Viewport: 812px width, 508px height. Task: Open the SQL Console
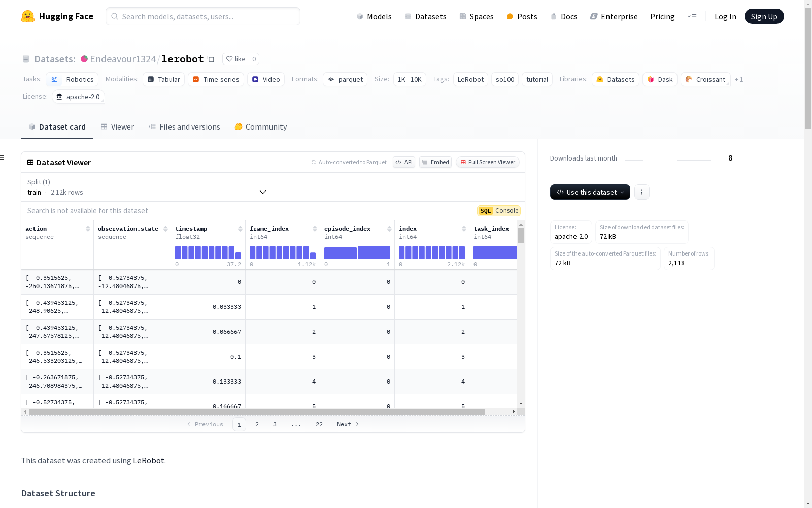click(x=499, y=211)
